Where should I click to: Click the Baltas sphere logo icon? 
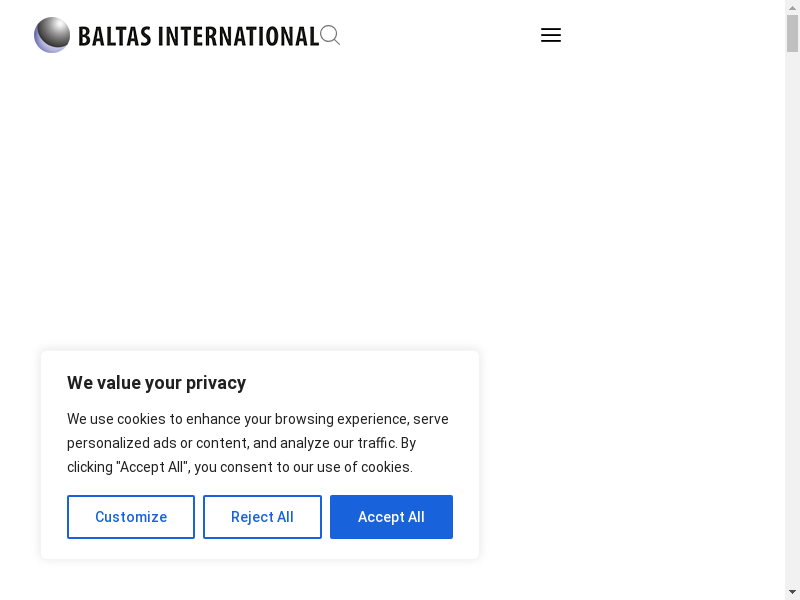pos(52,35)
